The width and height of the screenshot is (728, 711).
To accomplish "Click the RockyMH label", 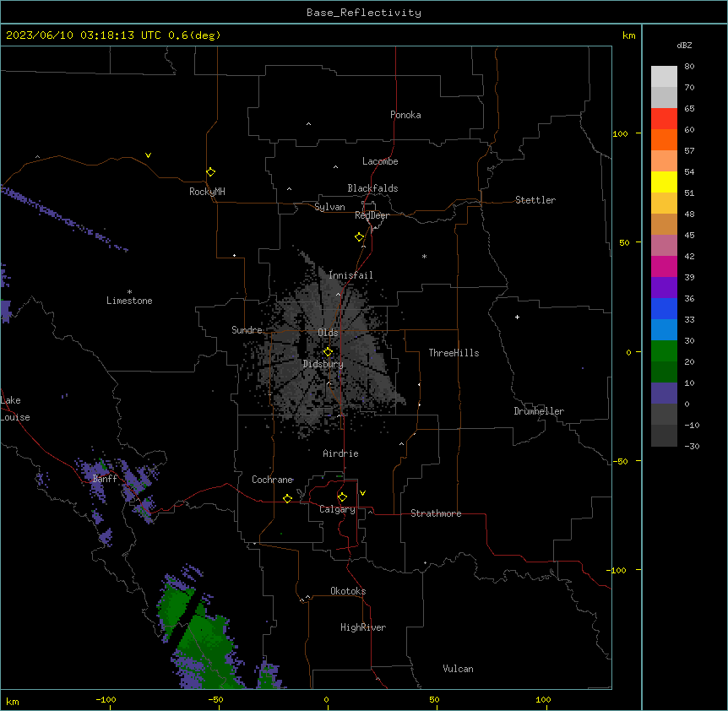I will click(x=207, y=192).
